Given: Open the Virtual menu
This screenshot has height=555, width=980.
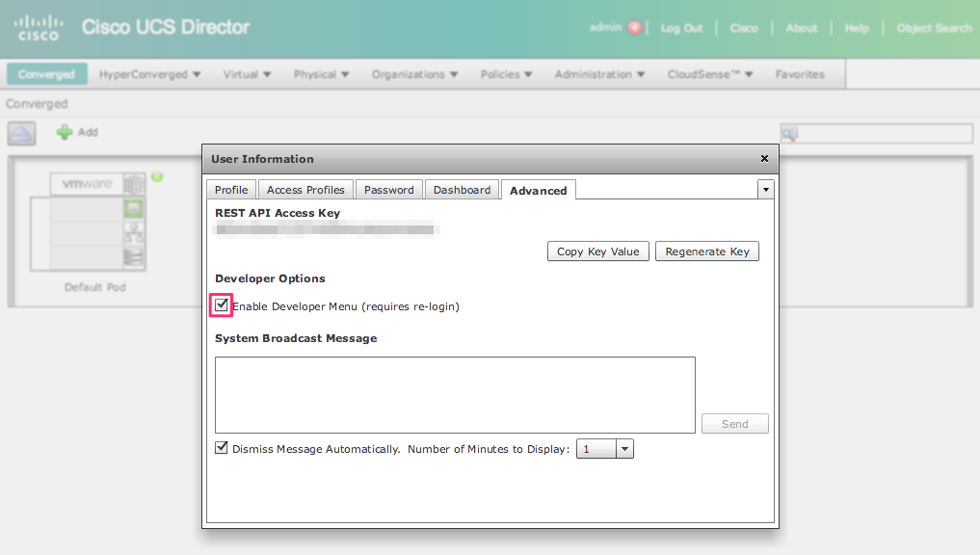Looking at the screenshot, I should pos(247,74).
